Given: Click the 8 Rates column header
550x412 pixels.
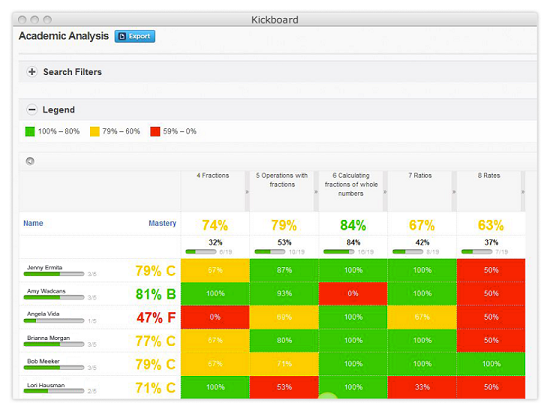Looking at the screenshot, I should point(489,176).
